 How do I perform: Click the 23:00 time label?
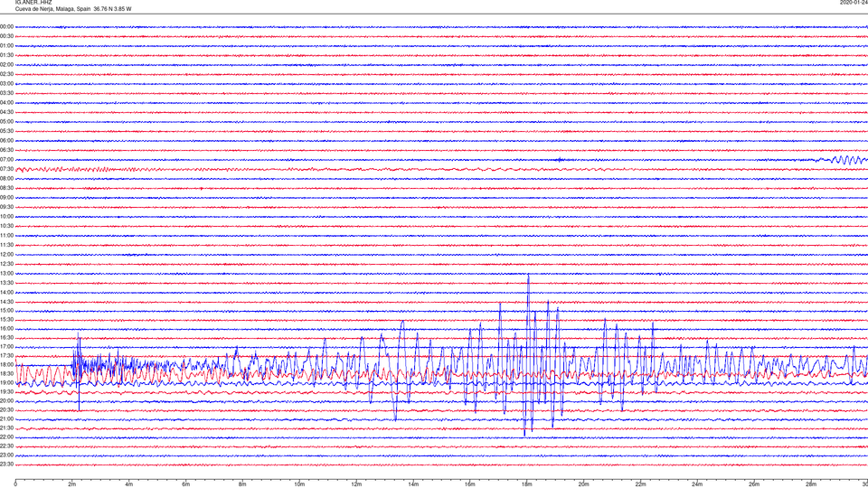(6, 455)
